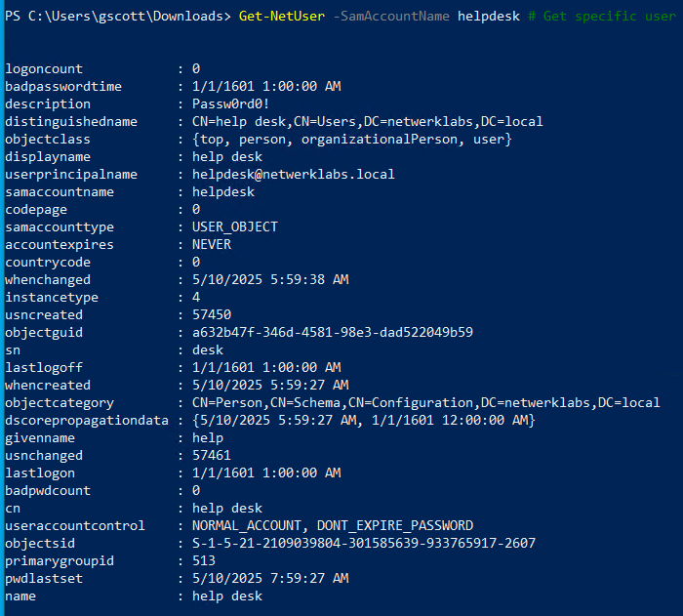Click the primarygroupid value 513

204,560
